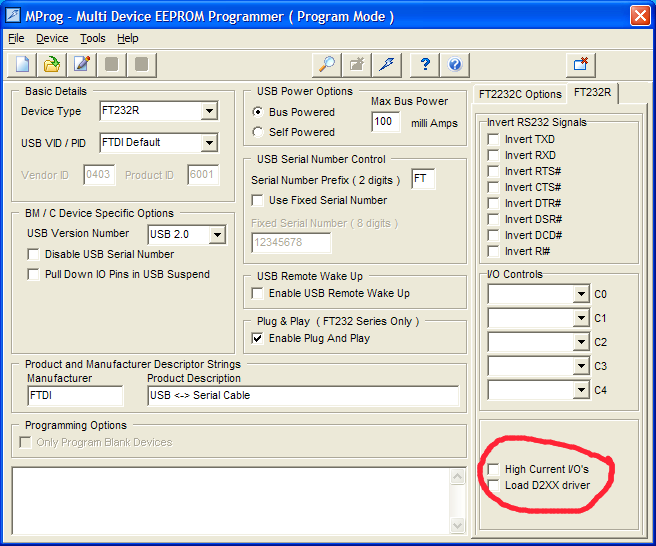Screen dimensions: 656x546
Task: Select the FT232R tab
Action: click(592, 92)
